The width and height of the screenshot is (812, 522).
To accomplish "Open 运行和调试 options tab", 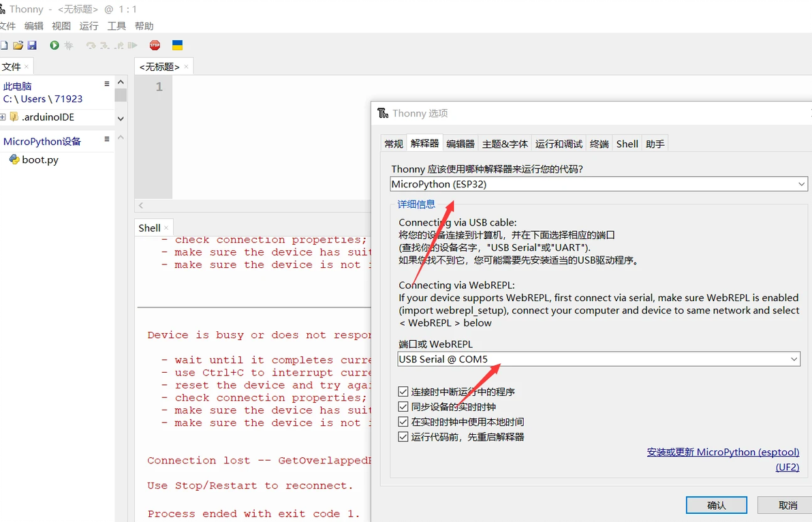I will point(559,144).
